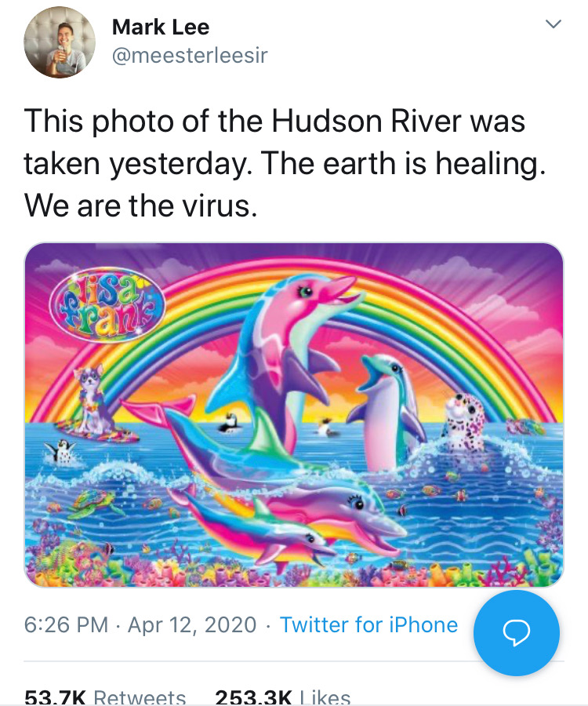588x706 pixels.
Task: Click the Apr 12, 2020 date
Action: pos(192,625)
